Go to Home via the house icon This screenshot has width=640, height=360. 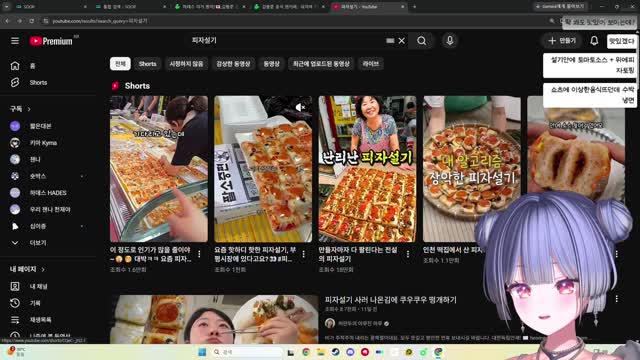(x=15, y=66)
